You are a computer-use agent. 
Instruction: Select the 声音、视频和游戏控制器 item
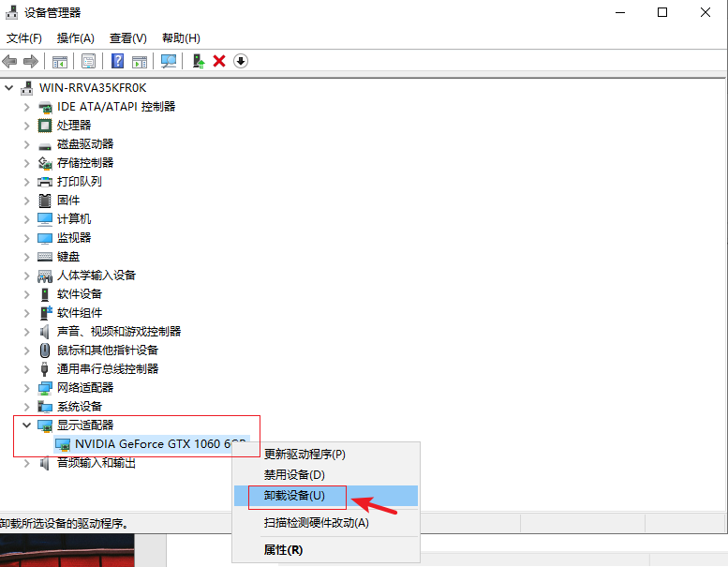[x=119, y=332]
